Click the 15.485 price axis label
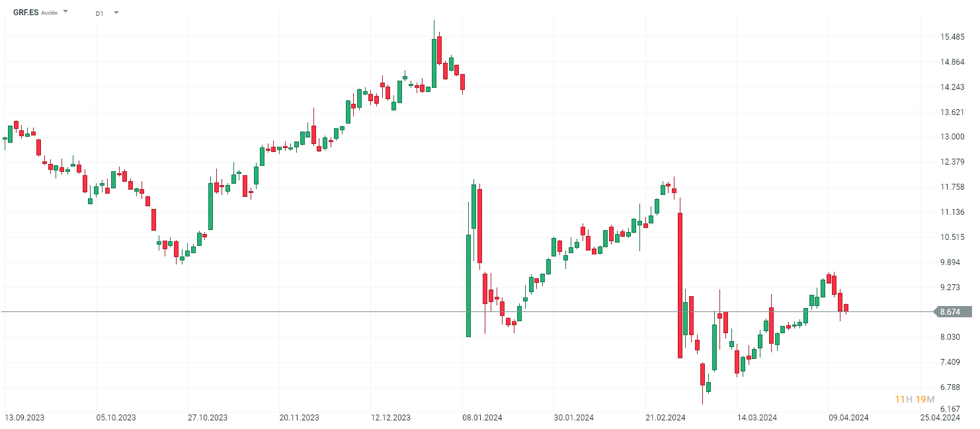The height and width of the screenshot is (429, 980). pos(952,37)
